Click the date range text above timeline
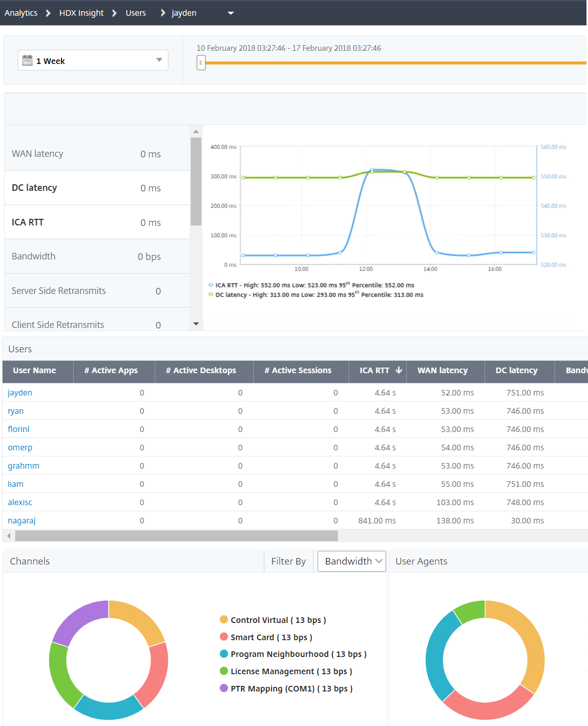 click(289, 48)
